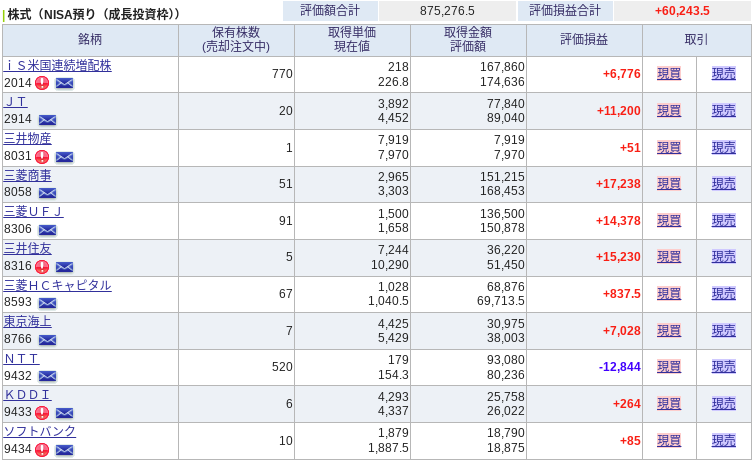Click the red alert icon beside code 8031
This screenshot has height=461, width=752.
point(42,156)
